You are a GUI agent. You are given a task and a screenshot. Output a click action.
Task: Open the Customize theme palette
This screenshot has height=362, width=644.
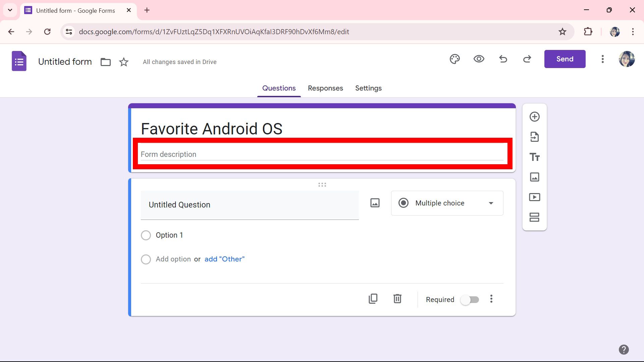tap(454, 59)
